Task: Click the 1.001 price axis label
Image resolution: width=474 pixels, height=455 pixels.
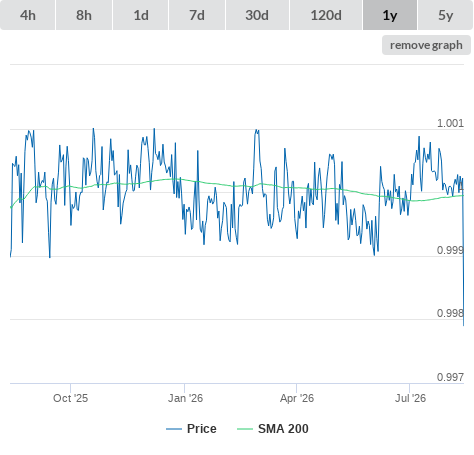Action: click(450, 123)
